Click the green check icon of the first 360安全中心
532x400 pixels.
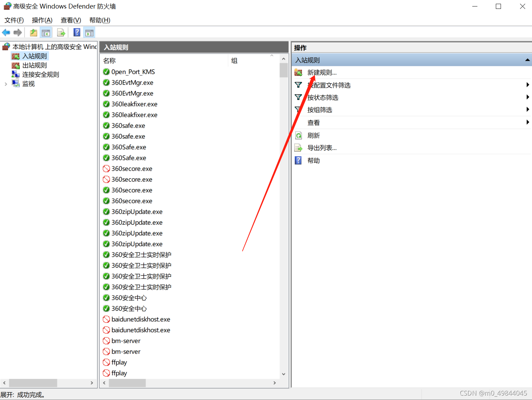coord(106,298)
